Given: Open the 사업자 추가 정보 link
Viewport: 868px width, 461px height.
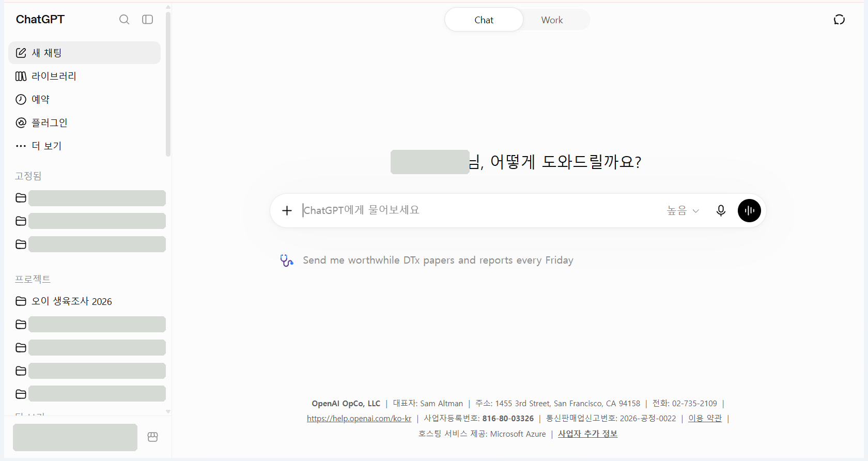Looking at the screenshot, I should [587, 434].
